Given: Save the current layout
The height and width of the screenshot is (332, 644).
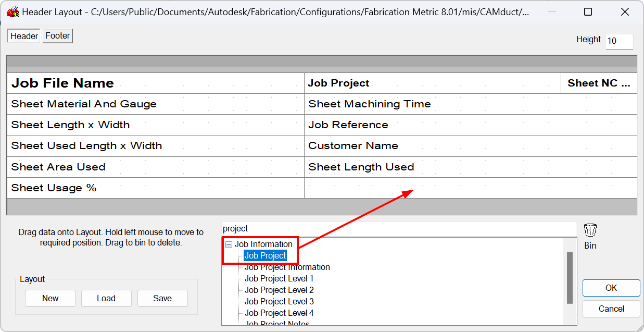Looking at the screenshot, I should [162, 298].
